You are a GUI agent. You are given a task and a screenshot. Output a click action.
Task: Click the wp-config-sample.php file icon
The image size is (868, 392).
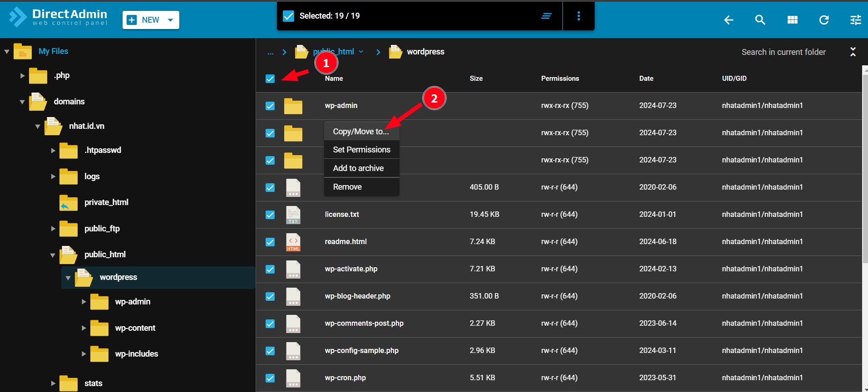293,351
